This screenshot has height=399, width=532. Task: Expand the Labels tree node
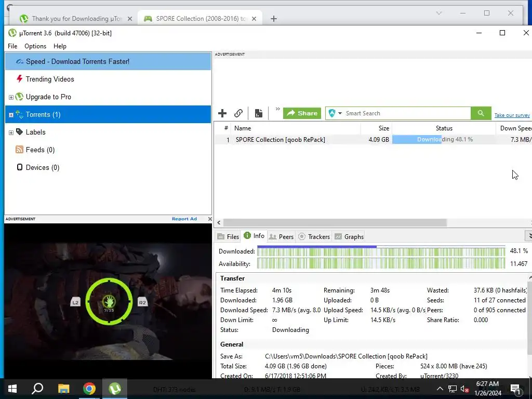(11, 132)
